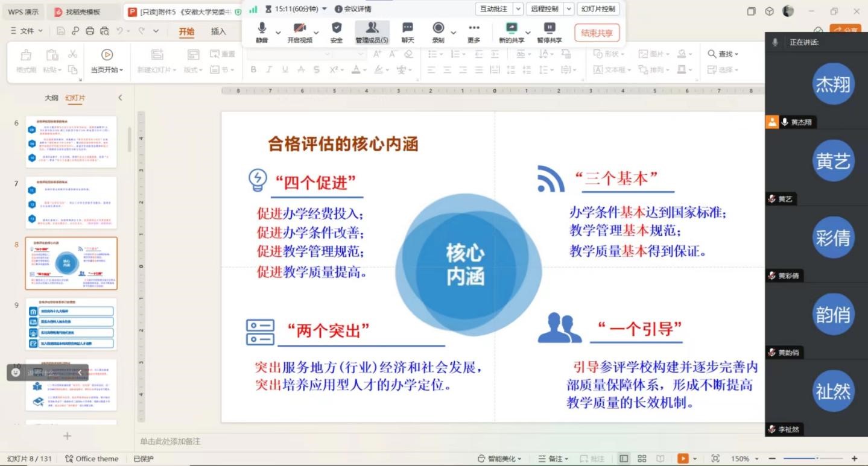The width and height of the screenshot is (868, 466).
Task: Click the user avatar in title bar
Action: tap(788, 11)
